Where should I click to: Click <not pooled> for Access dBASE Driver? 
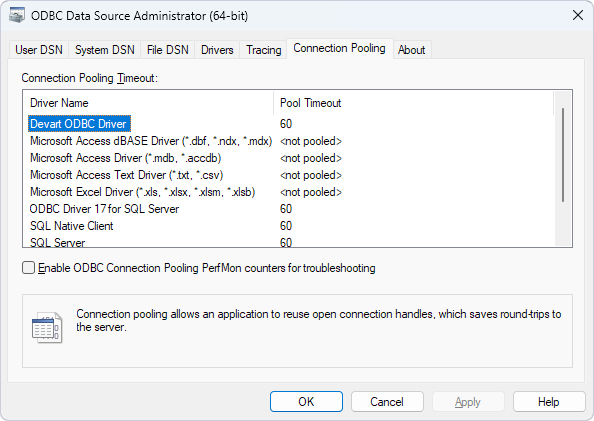[311, 141]
